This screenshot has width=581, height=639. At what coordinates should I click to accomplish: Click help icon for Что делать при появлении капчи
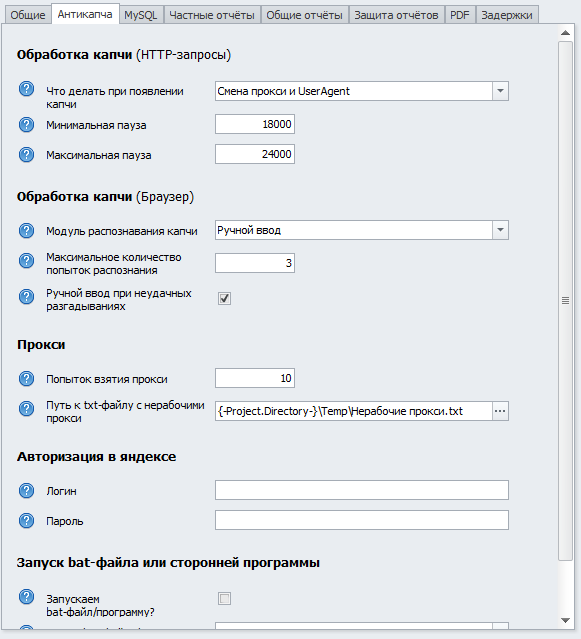pos(26,89)
